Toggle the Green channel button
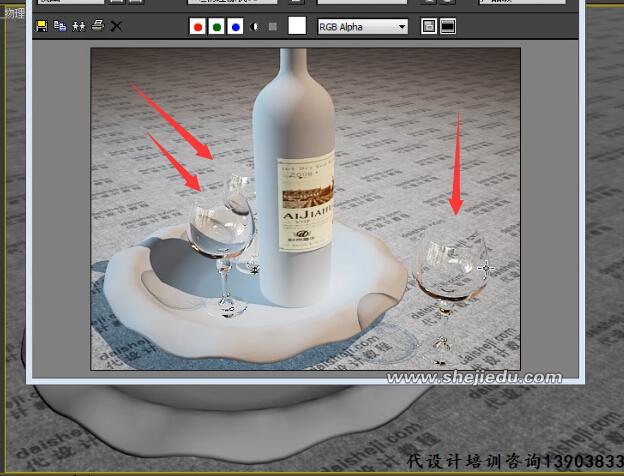The height and width of the screenshot is (476, 624). pyautogui.click(x=216, y=26)
